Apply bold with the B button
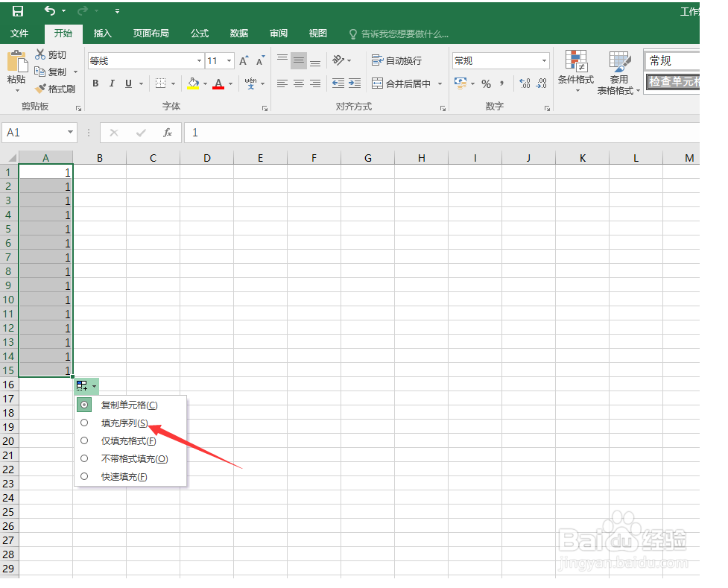 click(x=95, y=83)
